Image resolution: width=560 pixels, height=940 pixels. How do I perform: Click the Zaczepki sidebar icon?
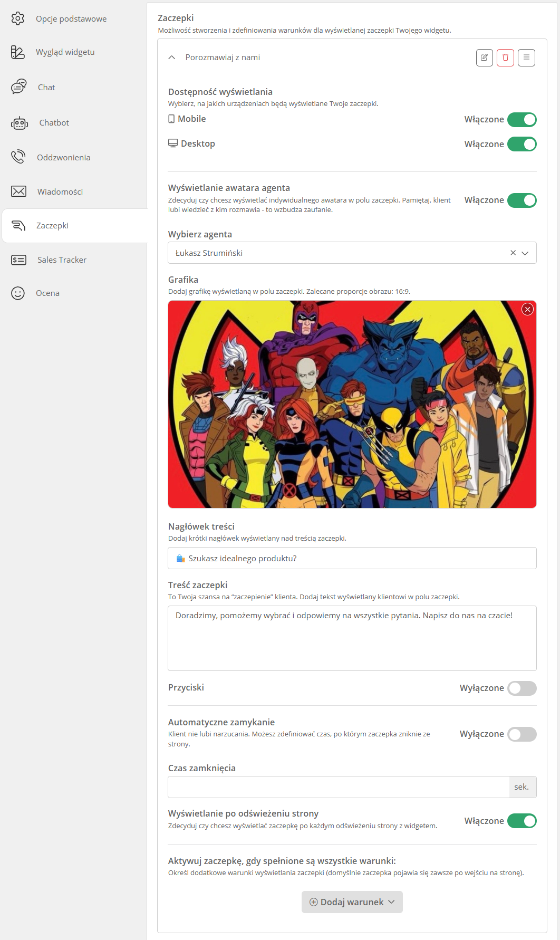[x=18, y=226]
